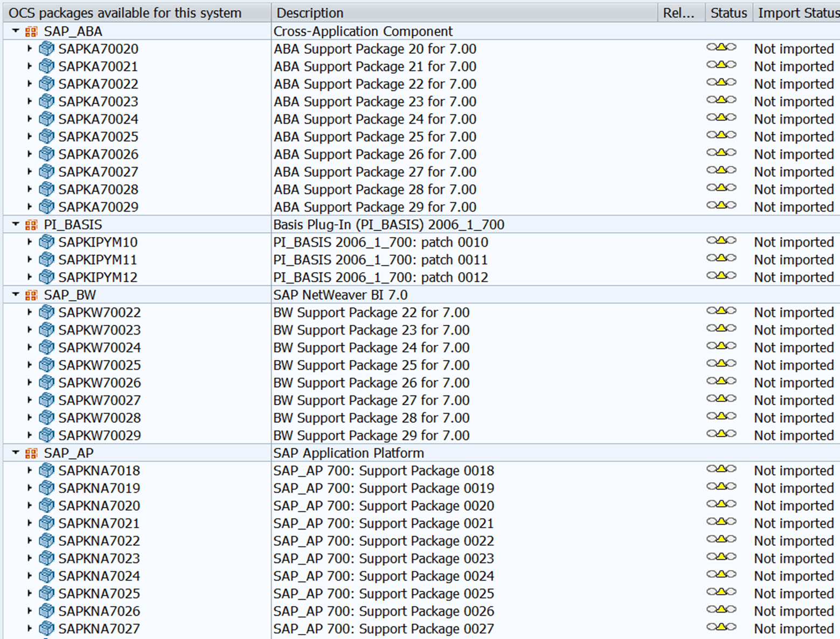The width and height of the screenshot is (840, 639).
Task: Collapse the SAP_AP component node
Action: [x=16, y=453]
